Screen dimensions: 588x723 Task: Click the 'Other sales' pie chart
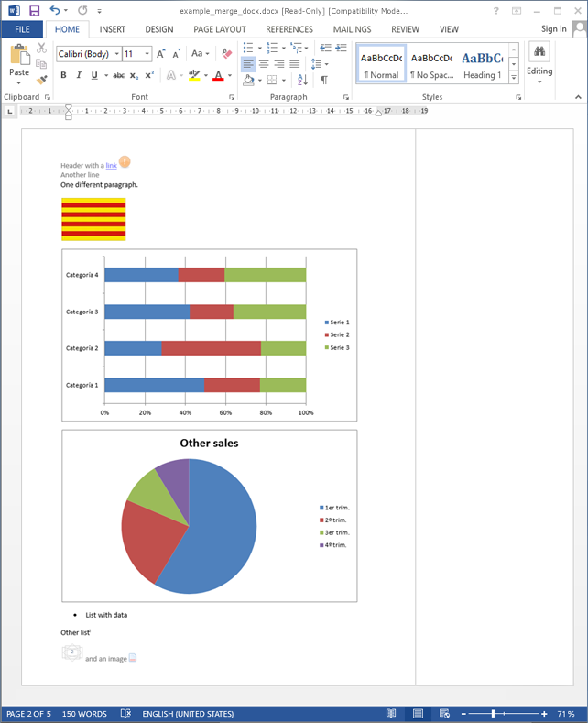click(x=210, y=516)
